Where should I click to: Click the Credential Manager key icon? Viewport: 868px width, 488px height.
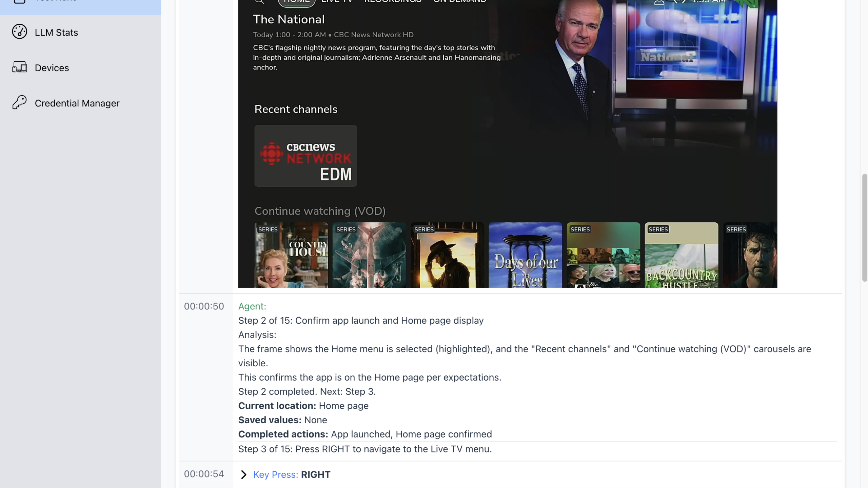[x=19, y=102]
